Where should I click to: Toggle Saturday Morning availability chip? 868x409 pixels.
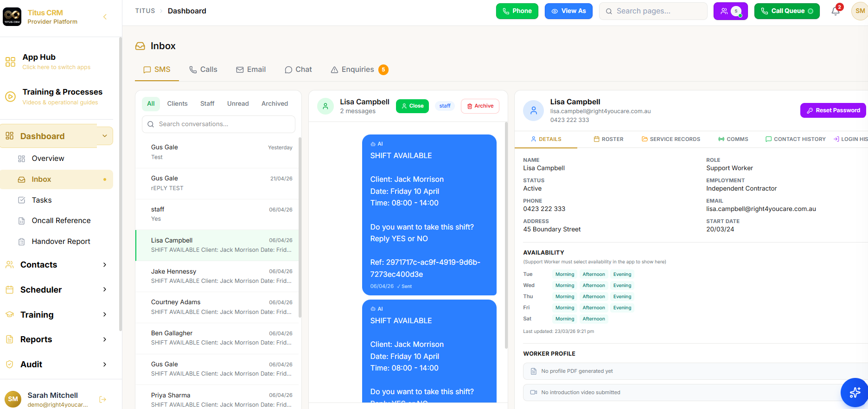coord(565,319)
